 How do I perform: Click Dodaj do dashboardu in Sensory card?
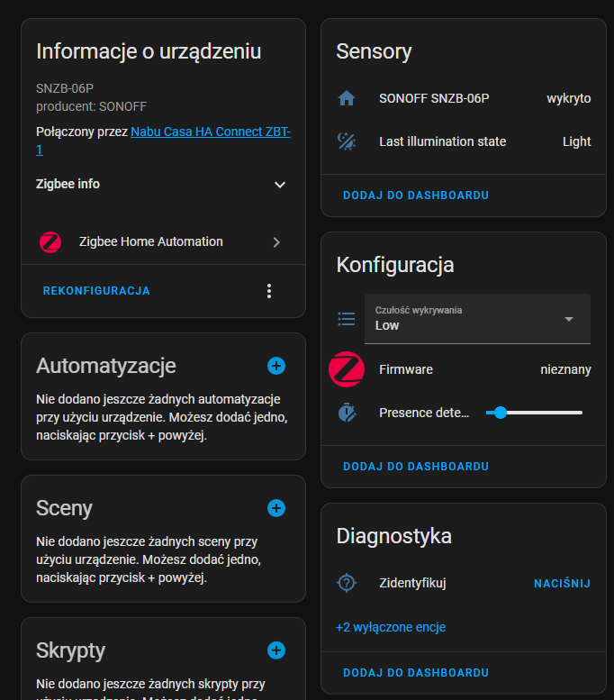[416, 195]
